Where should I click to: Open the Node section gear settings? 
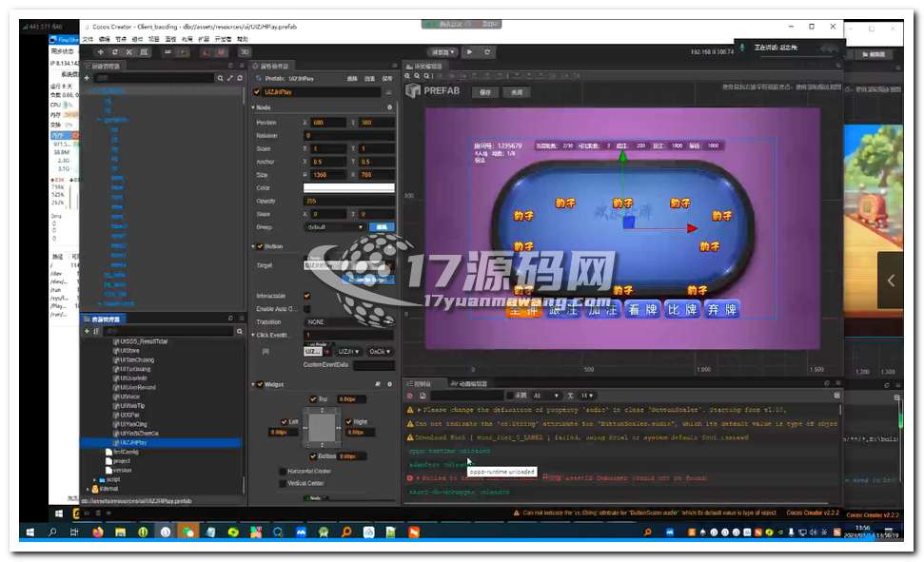point(389,107)
